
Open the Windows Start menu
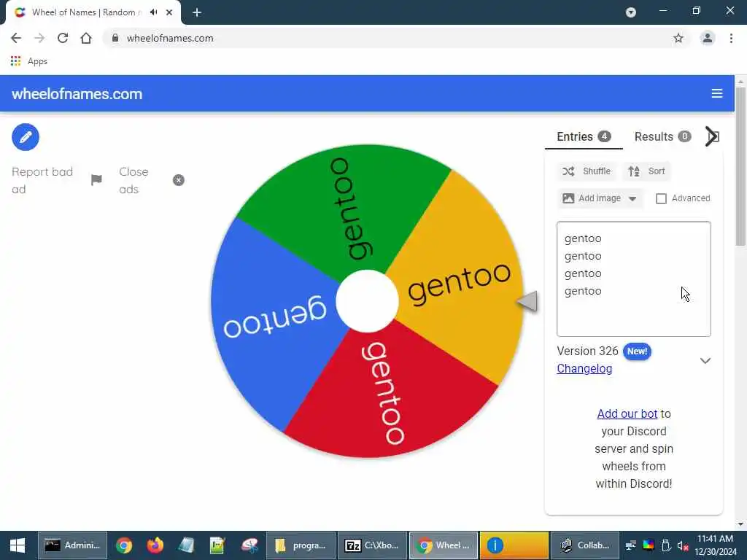coord(18,545)
